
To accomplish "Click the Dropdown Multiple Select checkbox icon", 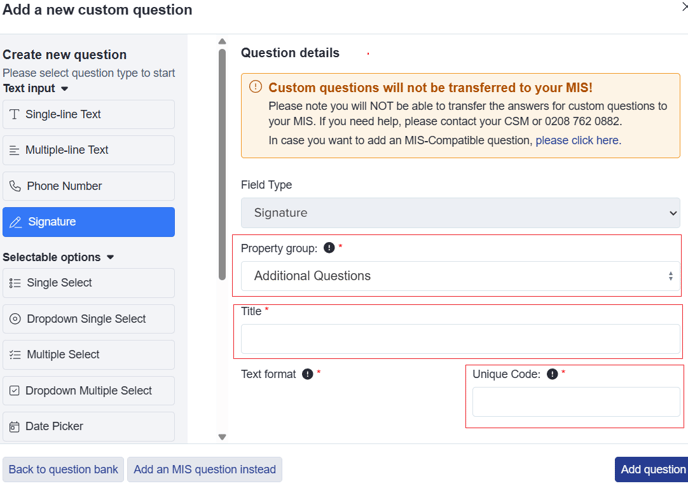I will [x=14, y=390].
